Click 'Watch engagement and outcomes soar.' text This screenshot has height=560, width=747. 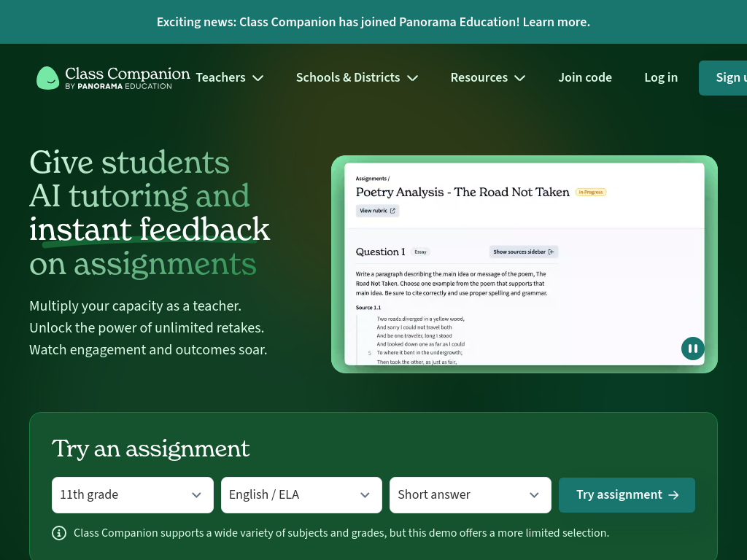(x=148, y=349)
